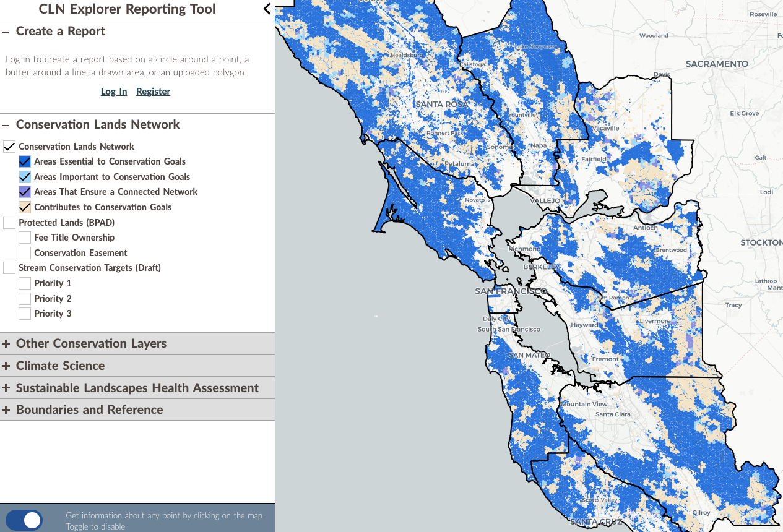This screenshot has height=532, width=783.
Task: Turn on Stream Conservation Targets (Draft)
Action: point(9,268)
